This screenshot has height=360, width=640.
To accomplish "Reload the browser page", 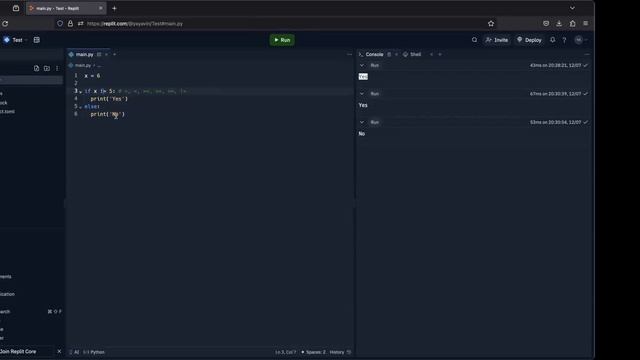I will [5, 24].
